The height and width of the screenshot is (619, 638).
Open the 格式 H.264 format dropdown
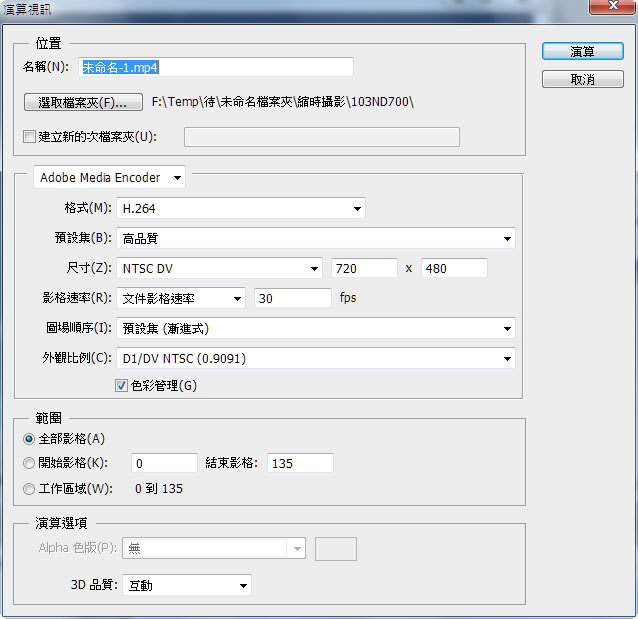pyautogui.click(x=241, y=208)
